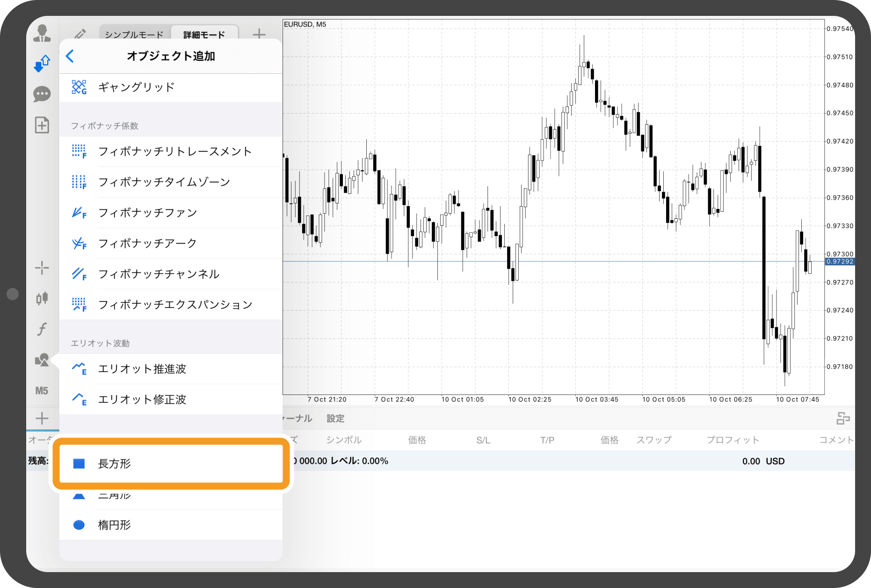Open the account profile icon
Screen dimensions: 871x588
point(42,33)
